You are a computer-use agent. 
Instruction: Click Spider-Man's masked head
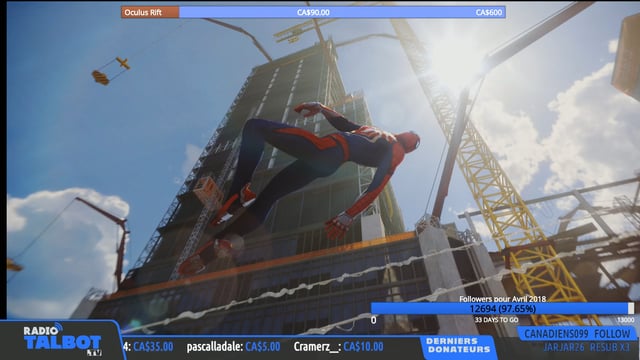(409, 142)
